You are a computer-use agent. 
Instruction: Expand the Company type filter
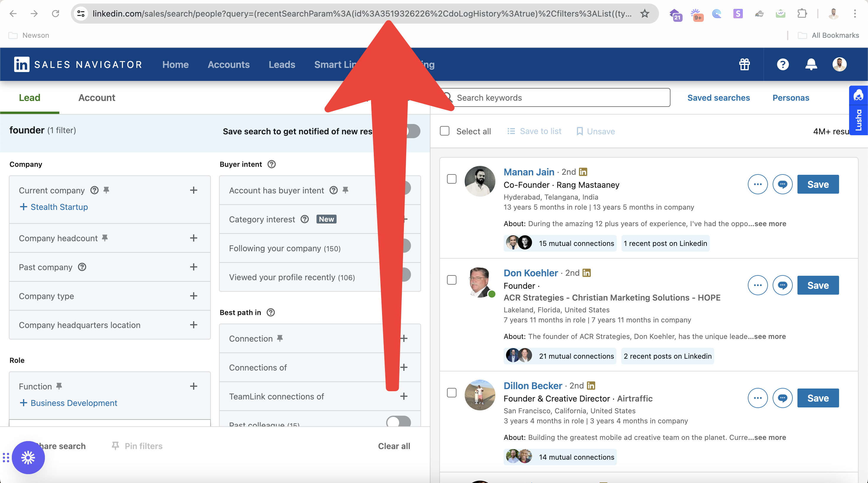193,296
